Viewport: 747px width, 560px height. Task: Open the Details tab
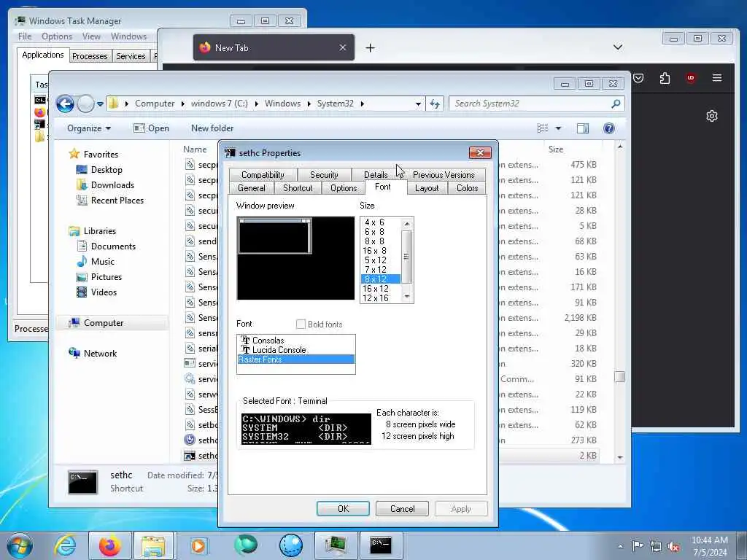[x=376, y=175]
